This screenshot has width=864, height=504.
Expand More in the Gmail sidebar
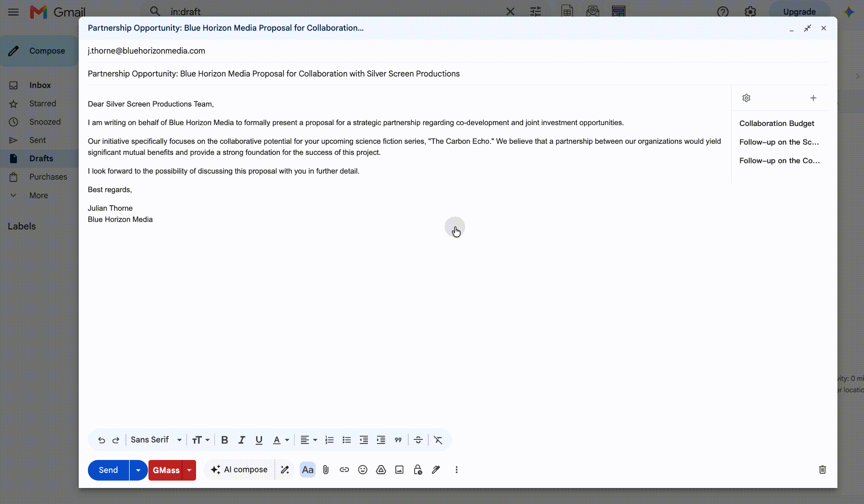pyautogui.click(x=38, y=196)
